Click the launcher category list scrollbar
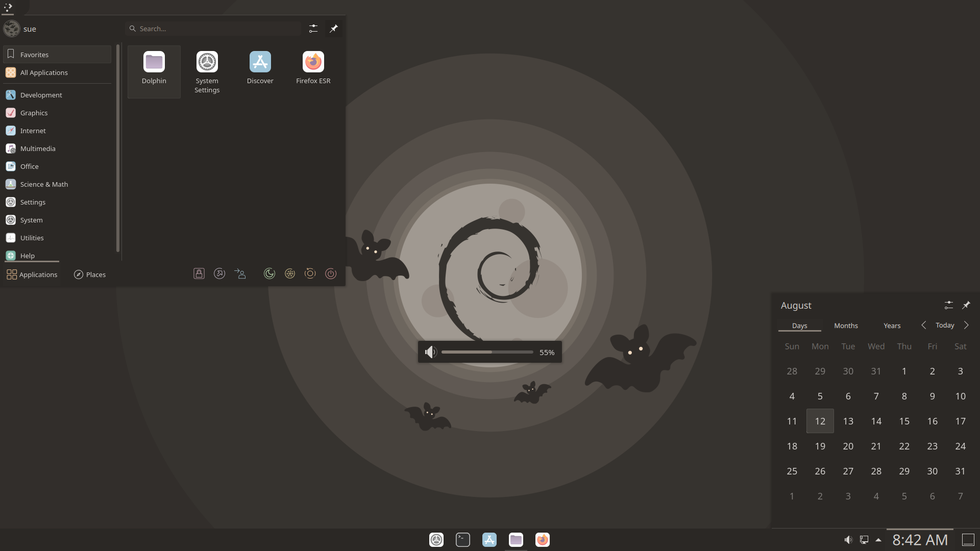Viewport: 980px width, 551px height. 118,148
